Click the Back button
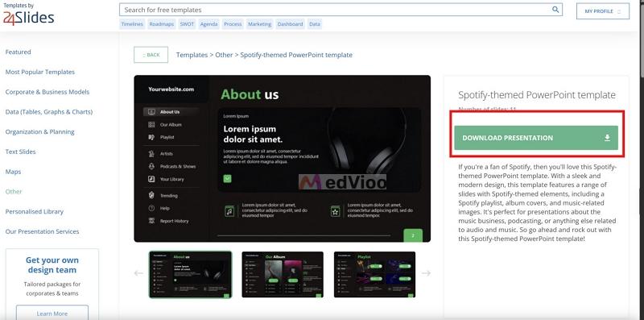 click(x=151, y=55)
